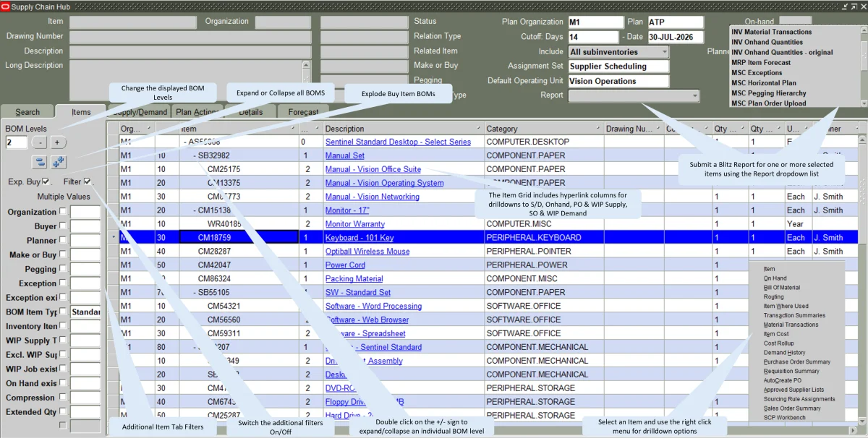Check the Pegging filter checkbox
Viewport: 868px width, 441px height.
point(64,269)
